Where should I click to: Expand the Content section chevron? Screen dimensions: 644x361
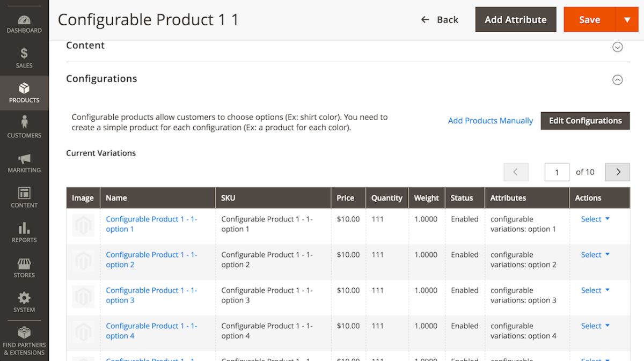(x=617, y=47)
